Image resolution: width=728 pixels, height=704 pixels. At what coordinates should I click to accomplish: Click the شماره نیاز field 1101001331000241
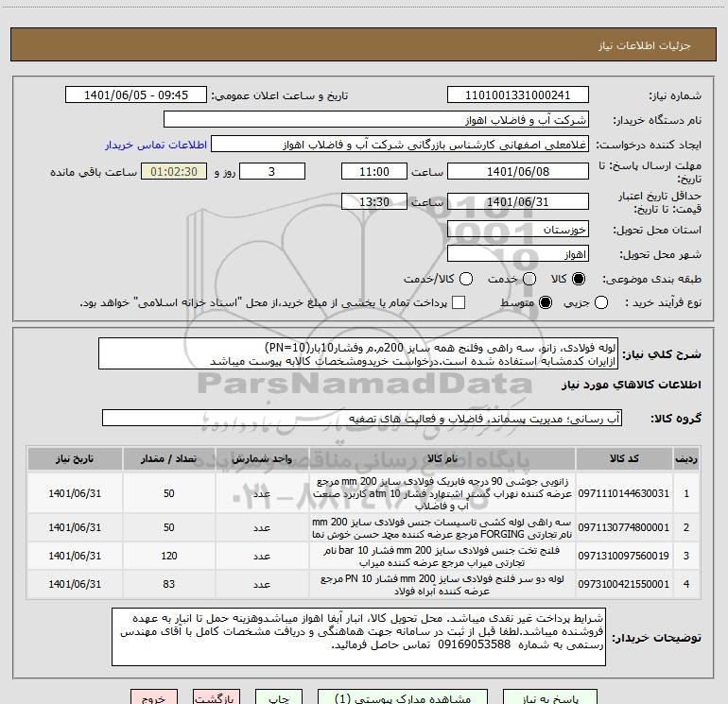[x=518, y=95]
